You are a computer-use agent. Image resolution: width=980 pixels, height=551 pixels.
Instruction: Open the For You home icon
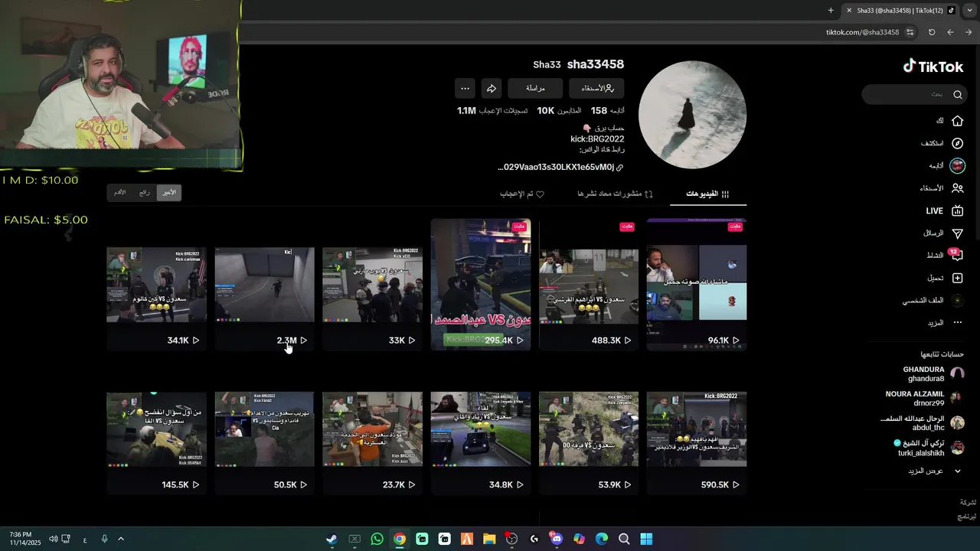957,121
